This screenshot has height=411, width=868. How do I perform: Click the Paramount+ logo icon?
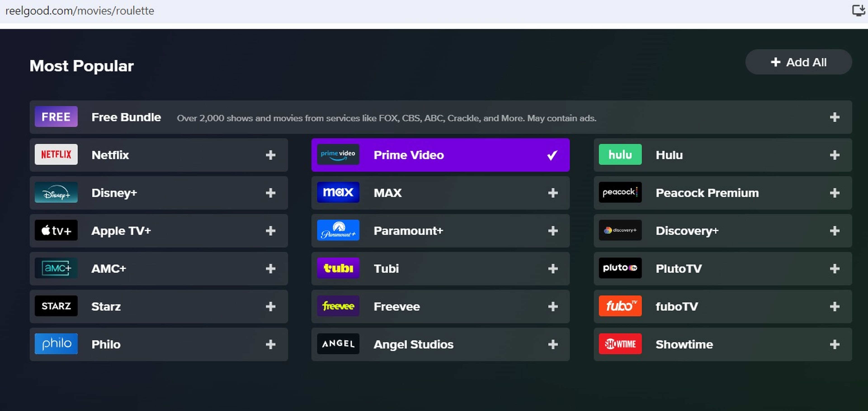coord(338,230)
